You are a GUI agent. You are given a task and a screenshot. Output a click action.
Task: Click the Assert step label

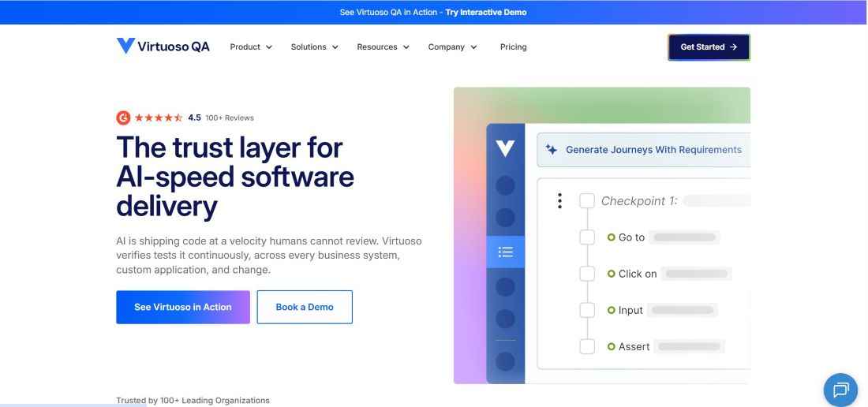click(x=634, y=347)
